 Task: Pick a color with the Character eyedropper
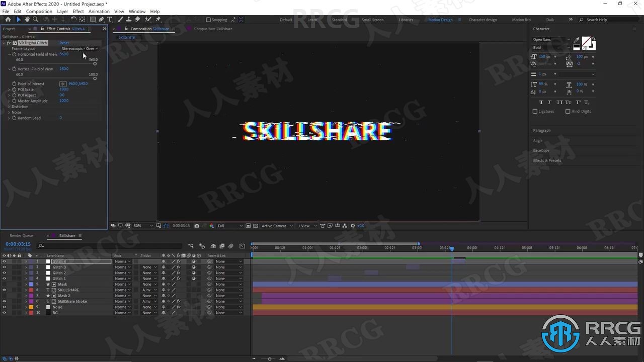pyautogui.click(x=577, y=40)
